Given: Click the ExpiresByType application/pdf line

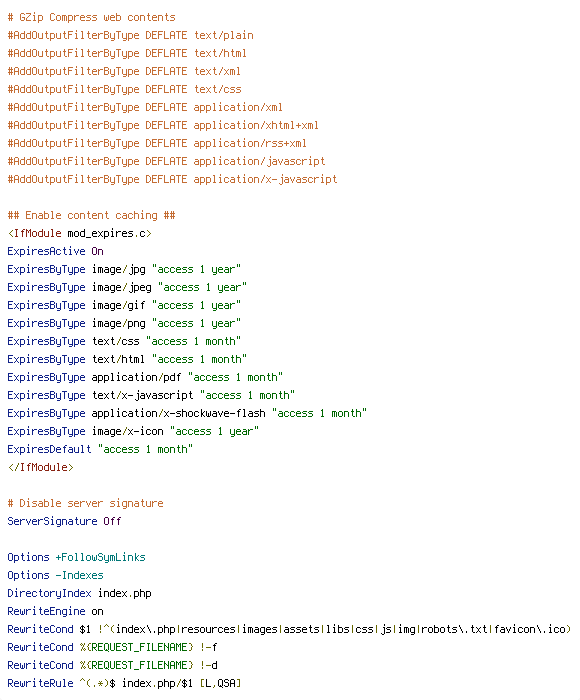Looking at the screenshot, I should tap(145, 378).
